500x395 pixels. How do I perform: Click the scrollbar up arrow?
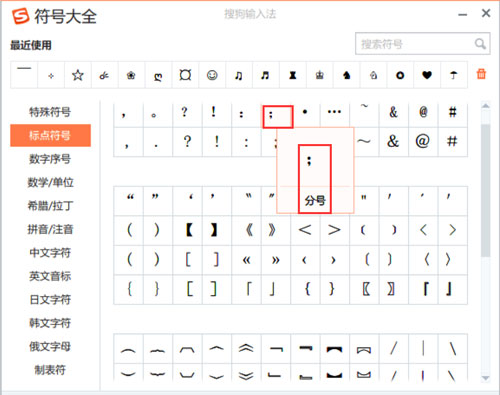pyautogui.click(x=486, y=106)
